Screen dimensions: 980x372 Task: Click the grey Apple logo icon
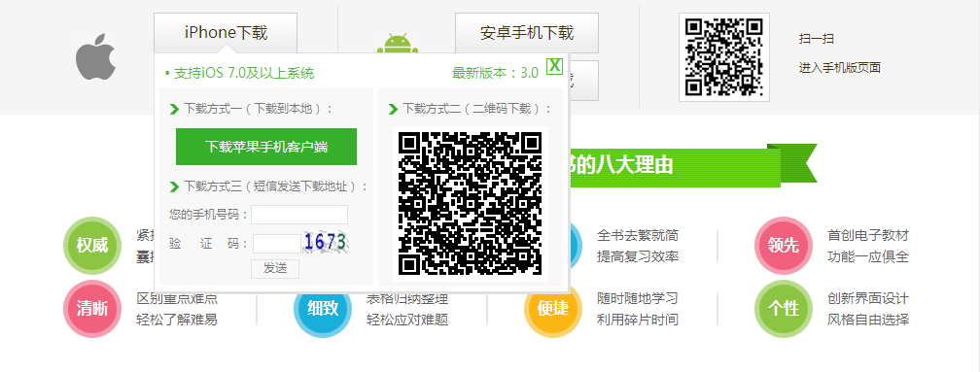coord(95,56)
